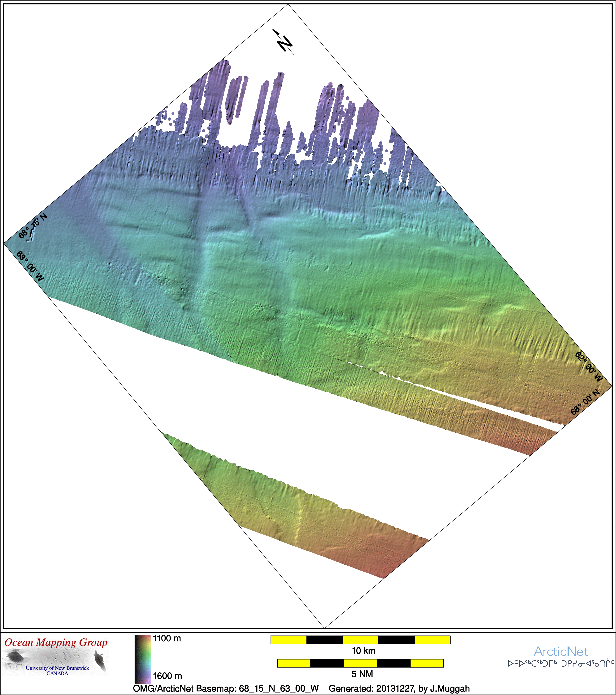Click the depth color gradient bar

point(143,659)
